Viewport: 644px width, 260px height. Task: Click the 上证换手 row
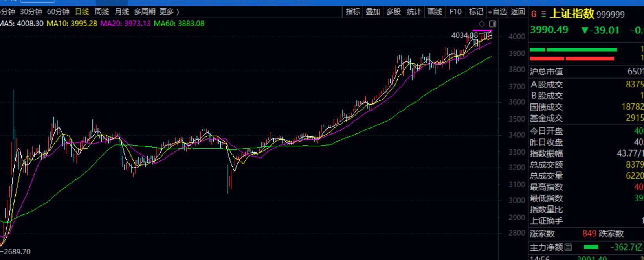pos(587,221)
